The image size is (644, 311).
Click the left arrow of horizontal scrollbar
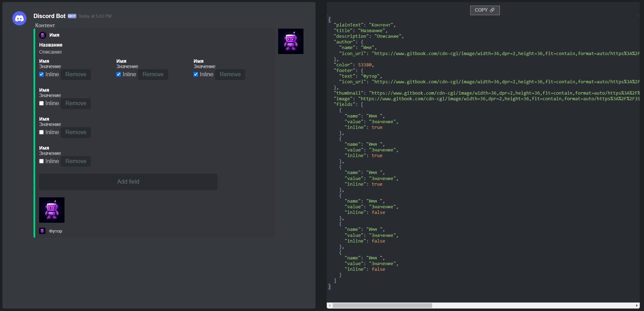pos(330,305)
